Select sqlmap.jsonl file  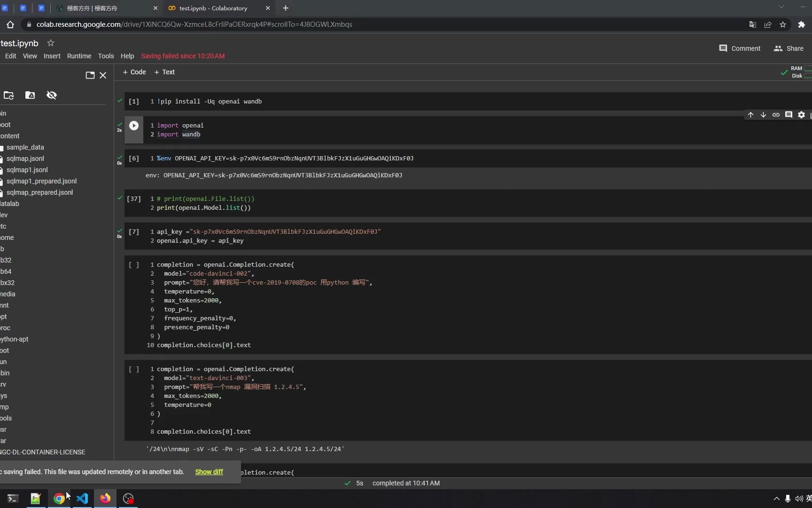(x=25, y=159)
